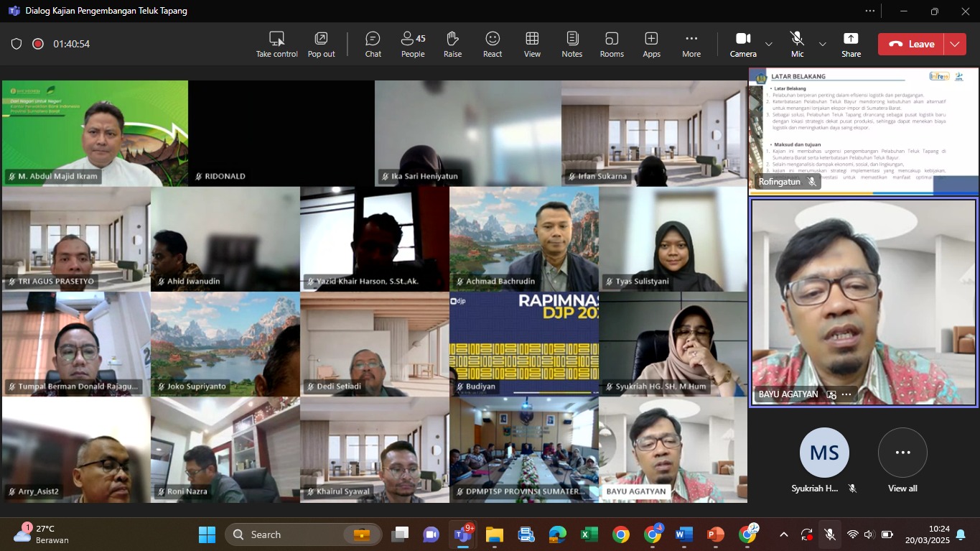Screen dimensions: 980x551
Task: Select the MS avatar of Syukriah H...
Action: [825, 453]
